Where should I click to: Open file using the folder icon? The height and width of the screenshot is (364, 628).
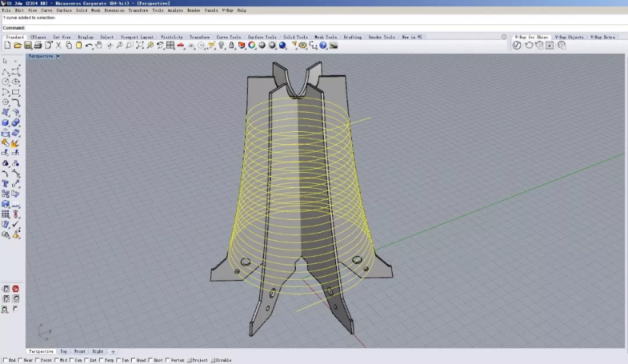pyautogui.click(x=18, y=46)
